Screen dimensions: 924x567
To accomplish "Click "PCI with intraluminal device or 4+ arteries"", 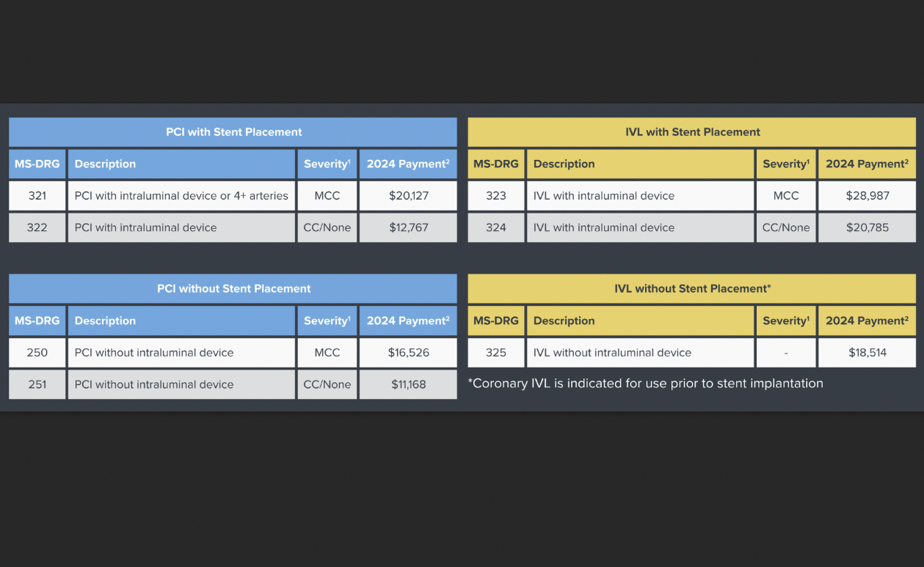I will pos(181,196).
